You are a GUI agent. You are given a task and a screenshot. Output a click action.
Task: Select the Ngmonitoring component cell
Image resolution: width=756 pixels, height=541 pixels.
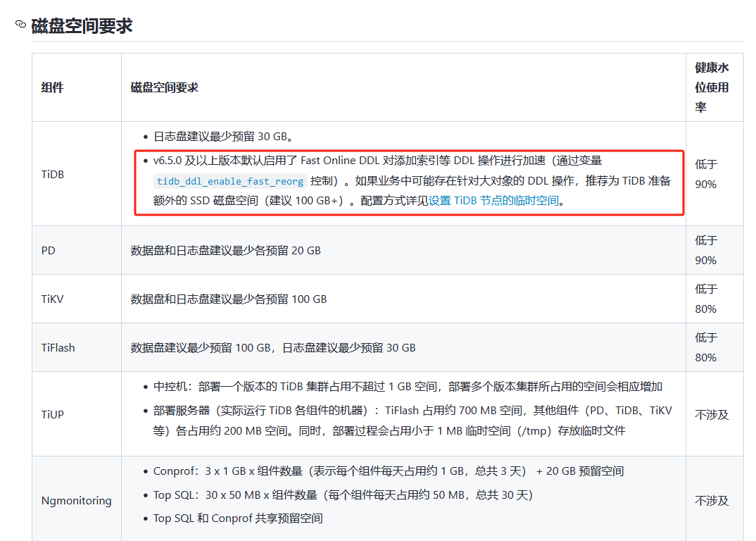(76, 501)
